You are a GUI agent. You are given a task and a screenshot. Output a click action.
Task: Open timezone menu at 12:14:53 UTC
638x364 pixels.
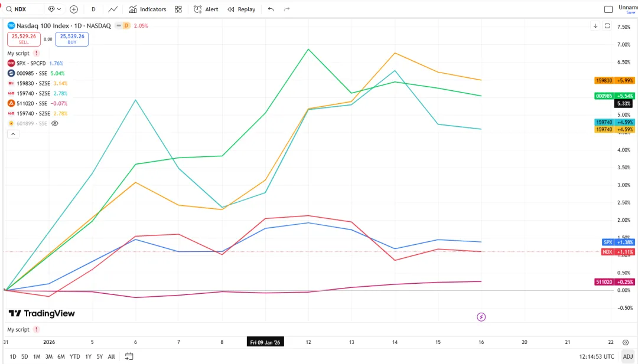point(597,357)
